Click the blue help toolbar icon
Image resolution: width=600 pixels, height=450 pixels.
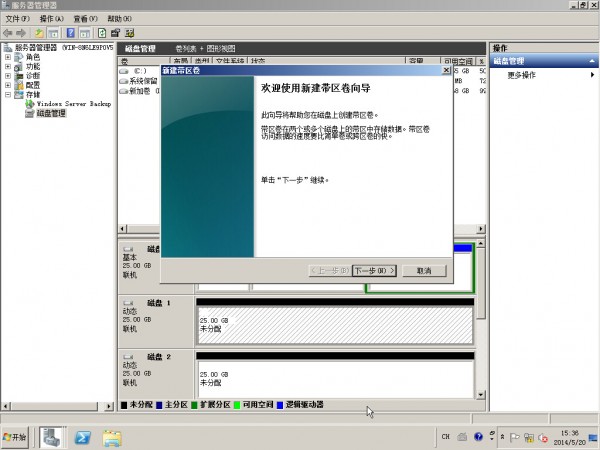pyautogui.click(x=71, y=32)
